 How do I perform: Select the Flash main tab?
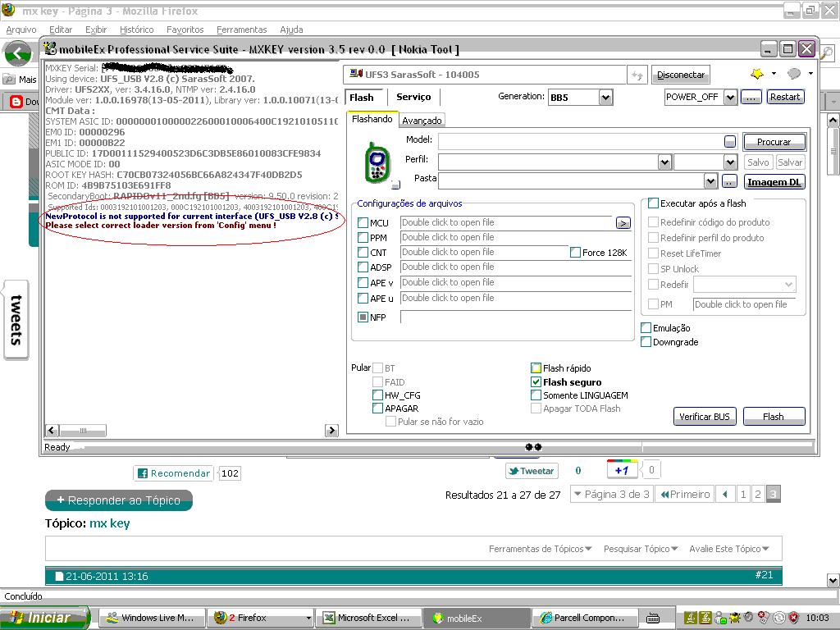pyautogui.click(x=362, y=98)
